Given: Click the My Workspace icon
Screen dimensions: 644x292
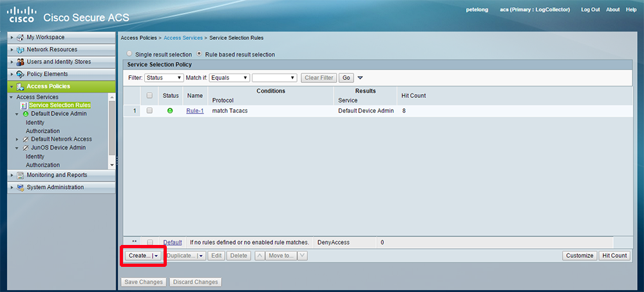Looking at the screenshot, I should tap(20, 37).
